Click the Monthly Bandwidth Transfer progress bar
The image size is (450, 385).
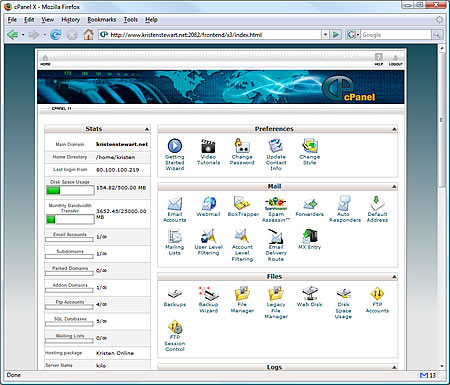coord(70,219)
